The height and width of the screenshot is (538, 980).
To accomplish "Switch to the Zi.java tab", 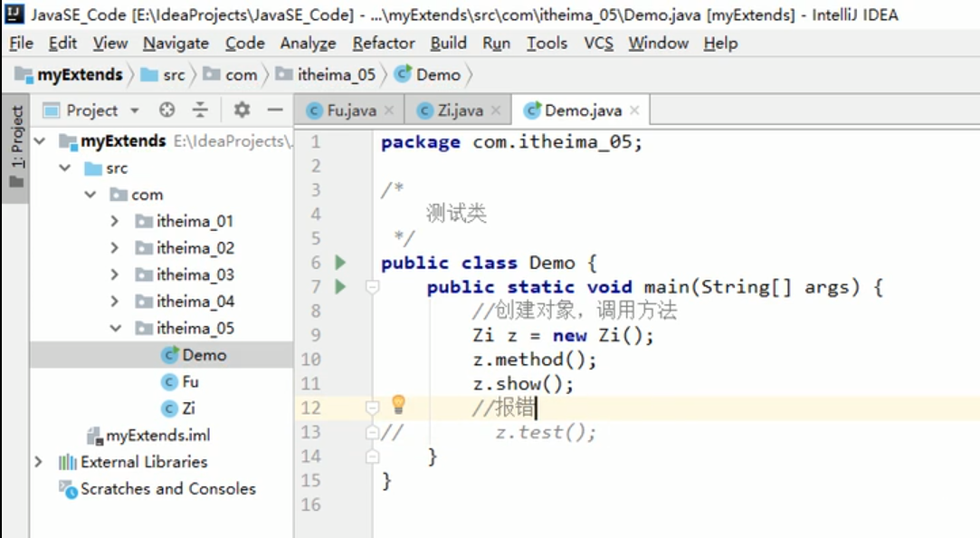I will point(460,110).
